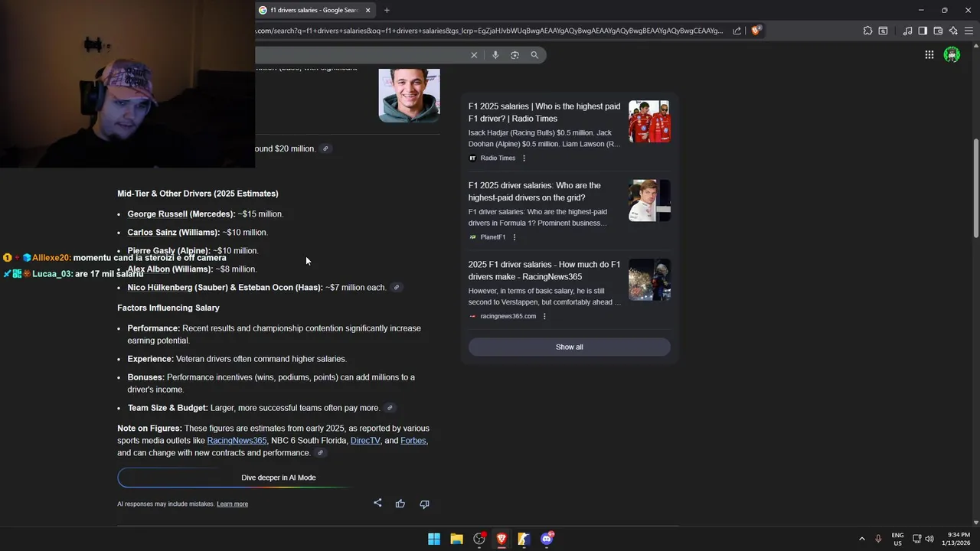Open the Forbes link

pyautogui.click(x=413, y=441)
